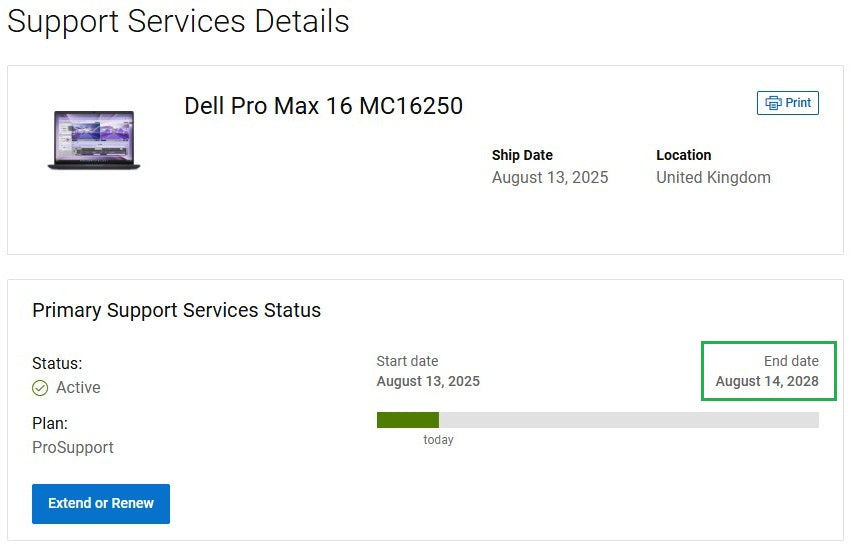Click the Dell laptop product thumbnail
The width and height of the screenshot is (854, 549).
(94, 140)
